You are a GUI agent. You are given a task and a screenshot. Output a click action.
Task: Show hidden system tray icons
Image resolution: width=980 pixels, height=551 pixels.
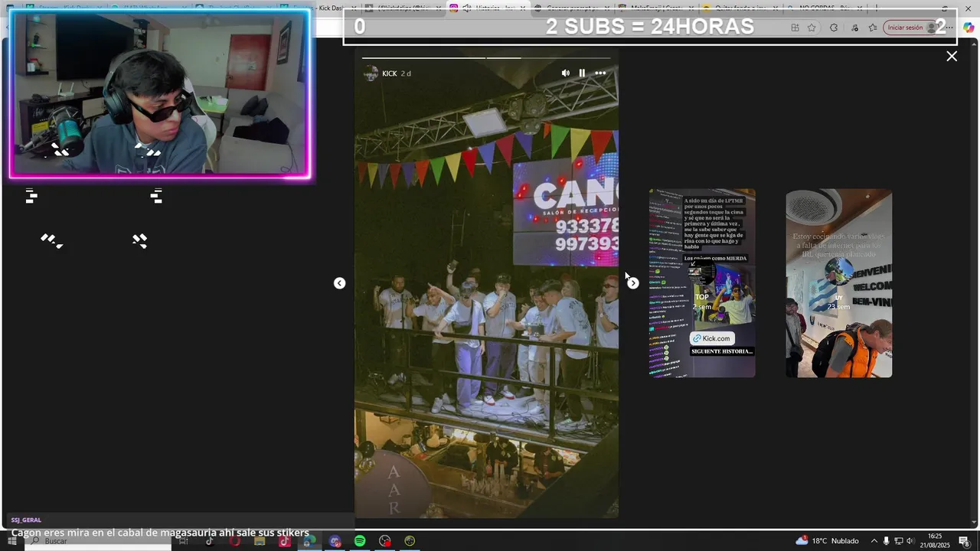tap(874, 541)
